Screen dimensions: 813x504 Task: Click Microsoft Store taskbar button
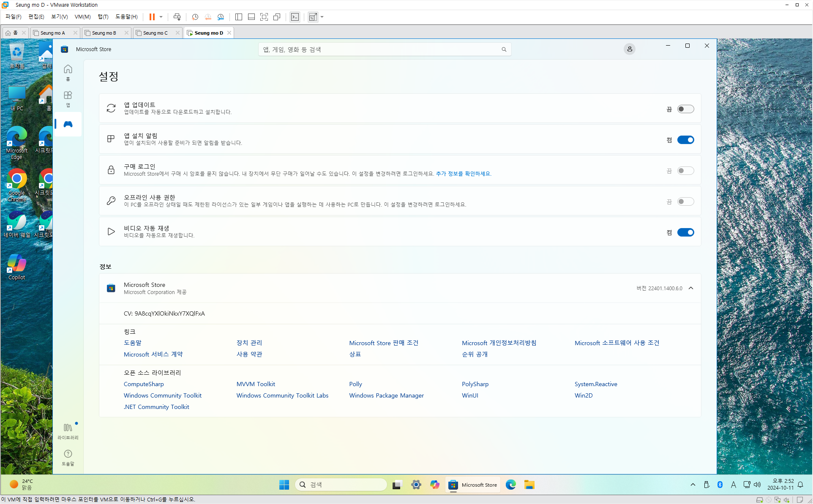(473, 485)
